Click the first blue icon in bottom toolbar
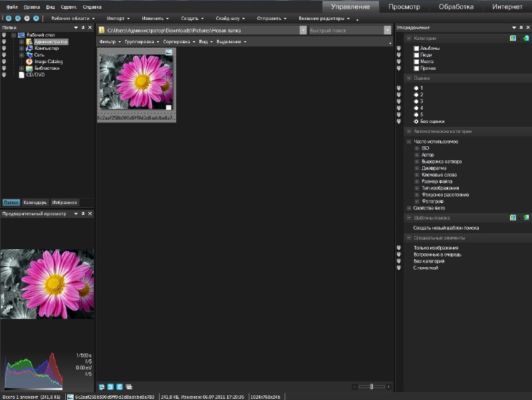This screenshot has width=532, height=400. [x=102, y=386]
